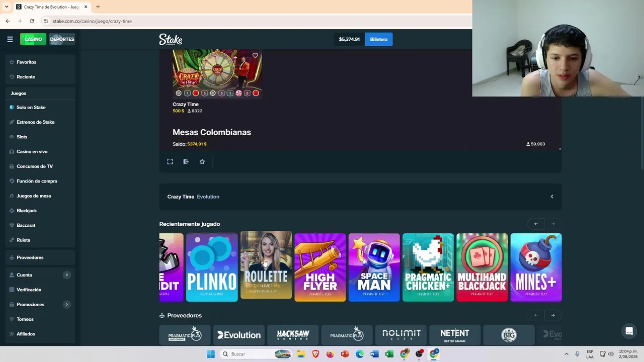The width and height of the screenshot is (644, 362).
Task: Open Windows Start menu
Action: 211,354
